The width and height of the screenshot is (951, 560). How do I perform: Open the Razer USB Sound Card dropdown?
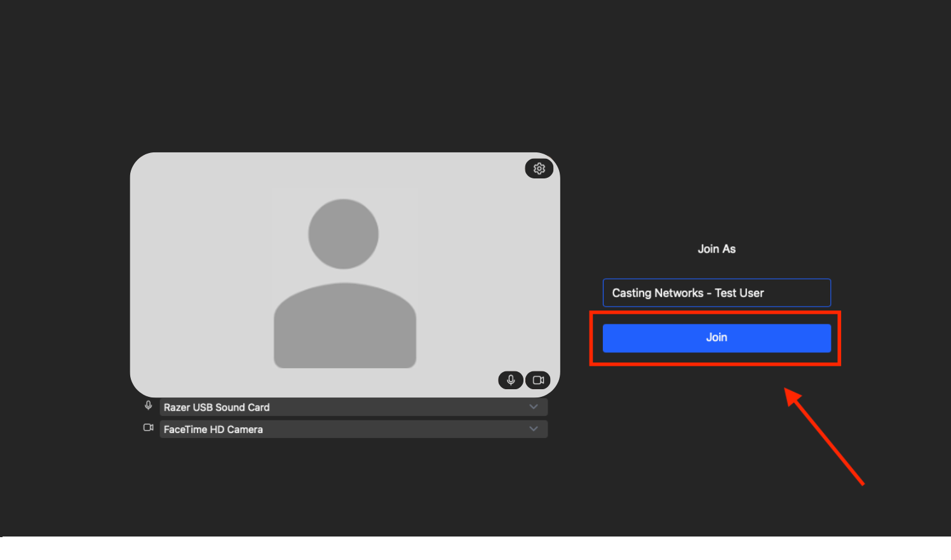(353, 408)
